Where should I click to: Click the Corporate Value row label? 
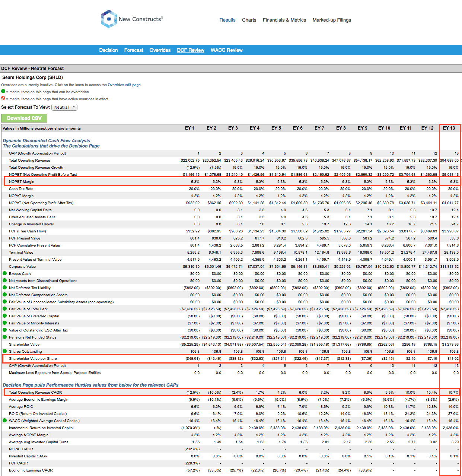(22, 267)
